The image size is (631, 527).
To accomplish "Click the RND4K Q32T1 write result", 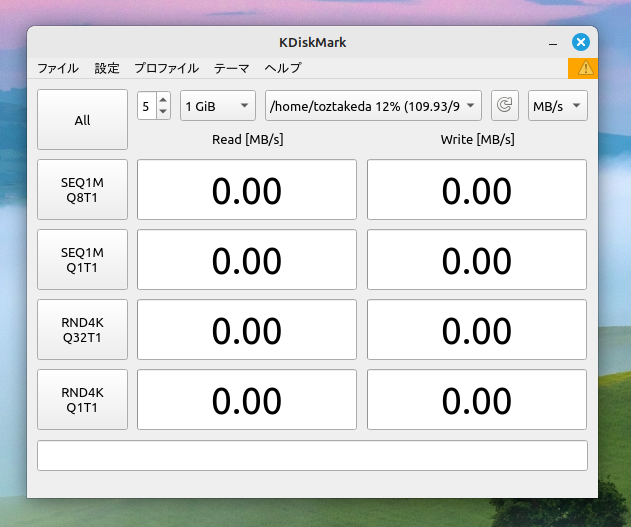I will coord(477,329).
